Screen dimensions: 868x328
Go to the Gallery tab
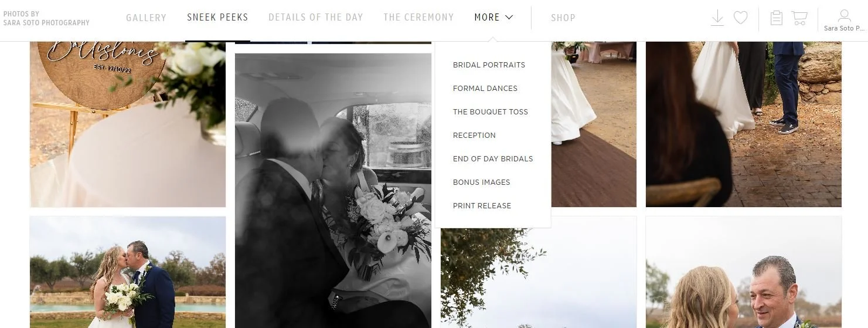point(146,18)
